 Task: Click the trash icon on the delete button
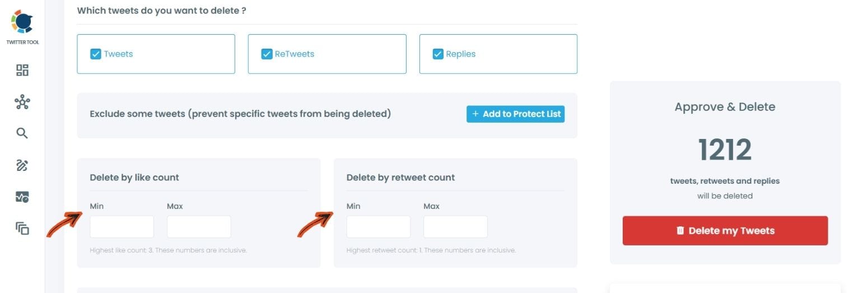pos(680,231)
